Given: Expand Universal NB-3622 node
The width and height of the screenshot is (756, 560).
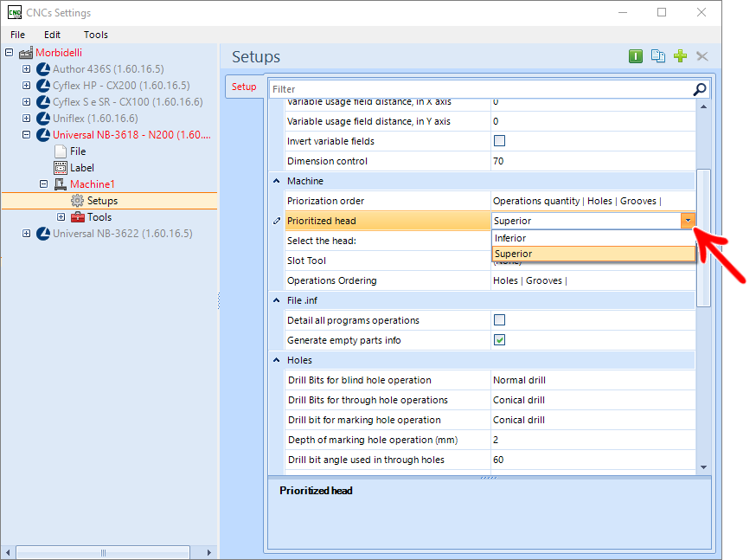Looking at the screenshot, I should point(27,234).
